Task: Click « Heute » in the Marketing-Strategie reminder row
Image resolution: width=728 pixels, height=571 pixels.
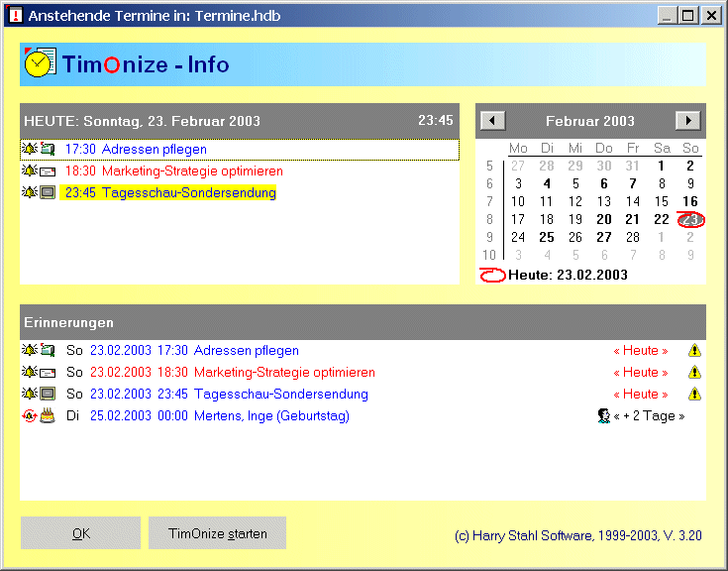Action: 641,372
